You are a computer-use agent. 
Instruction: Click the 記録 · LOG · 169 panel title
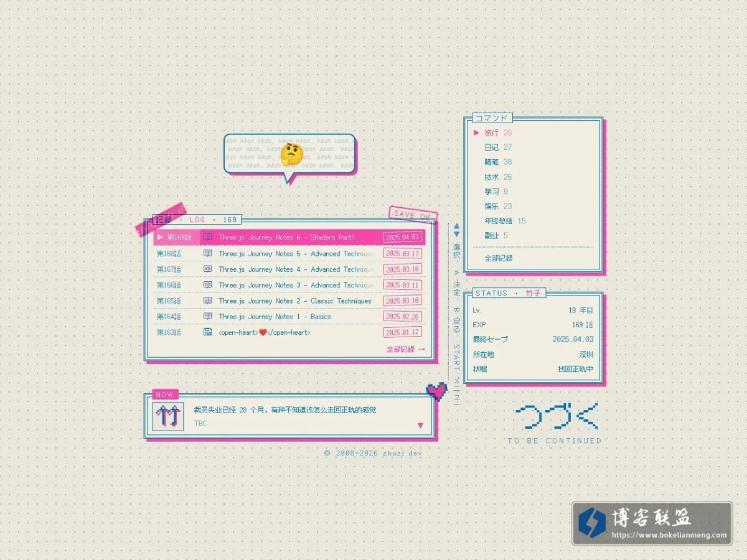tap(197, 220)
